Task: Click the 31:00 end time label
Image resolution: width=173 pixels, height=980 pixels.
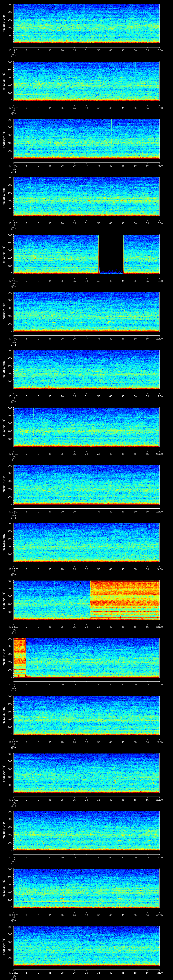Action: [159, 972]
